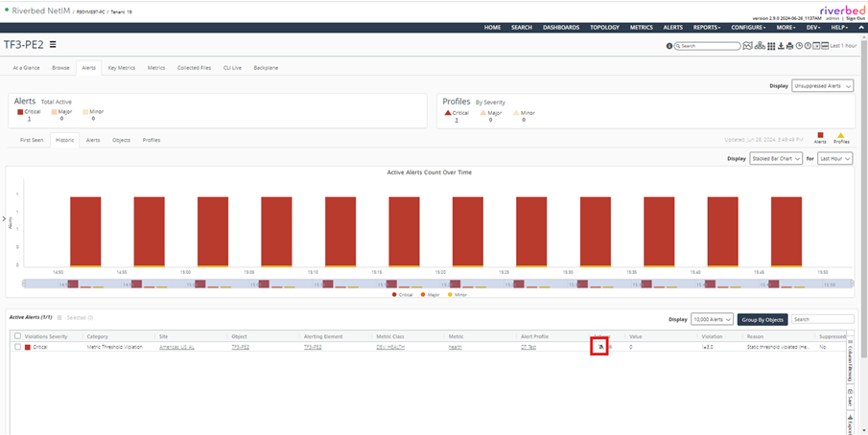Click the grid apps icon
Image resolution: width=868 pixels, height=435 pixels.
click(x=770, y=46)
